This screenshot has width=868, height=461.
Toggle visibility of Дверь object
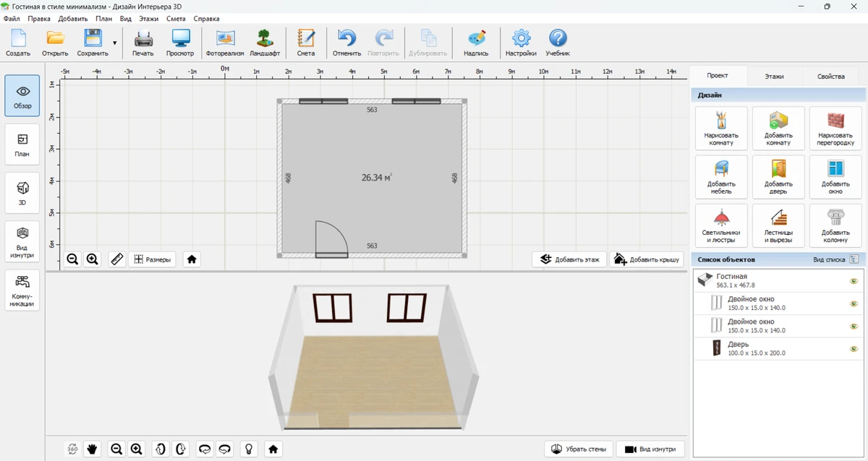click(x=854, y=349)
